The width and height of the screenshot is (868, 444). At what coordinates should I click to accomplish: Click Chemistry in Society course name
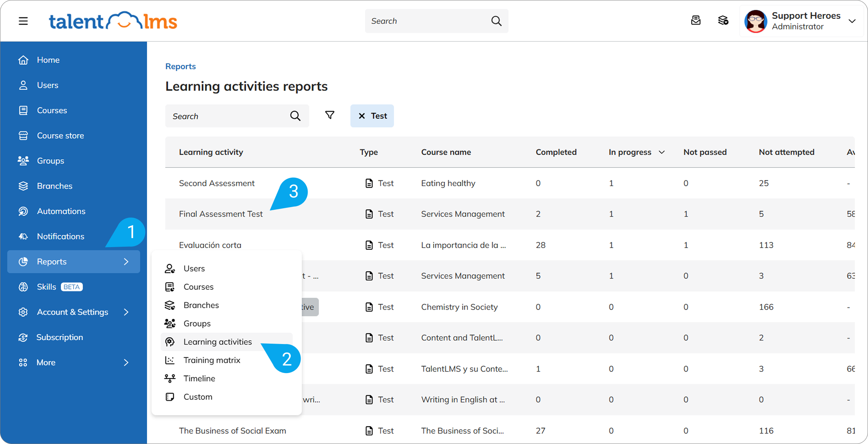tap(459, 307)
